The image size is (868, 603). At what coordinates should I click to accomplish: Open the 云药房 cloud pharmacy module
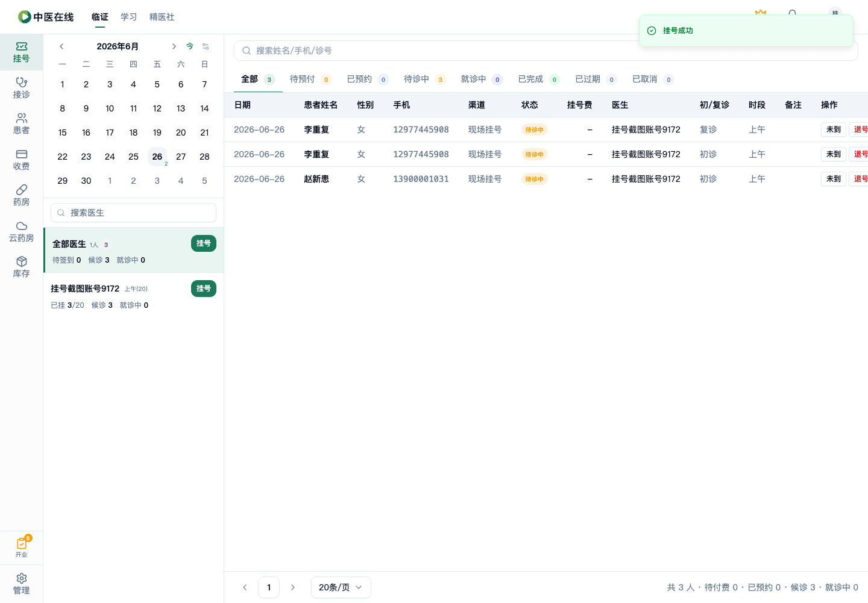coord(21,231)
